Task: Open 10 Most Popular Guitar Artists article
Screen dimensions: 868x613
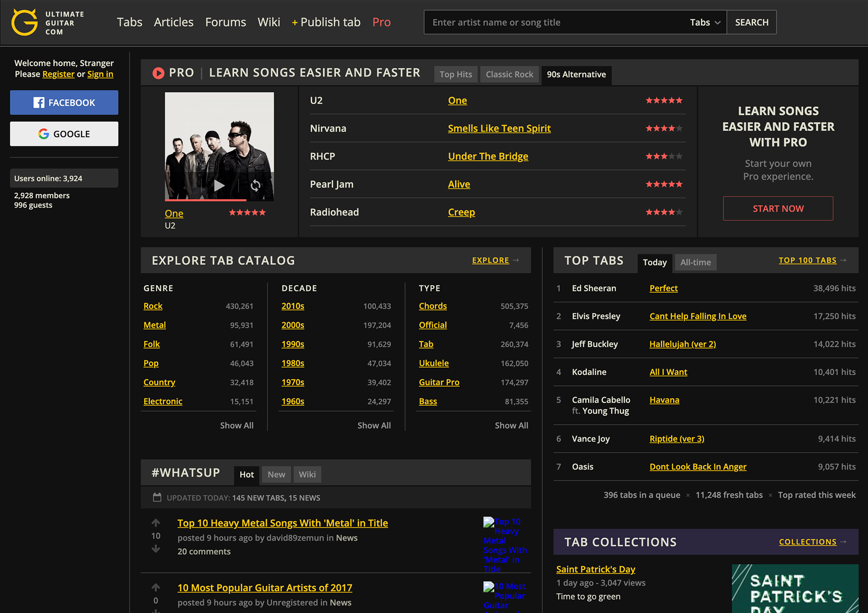Action: pos(265,588)
